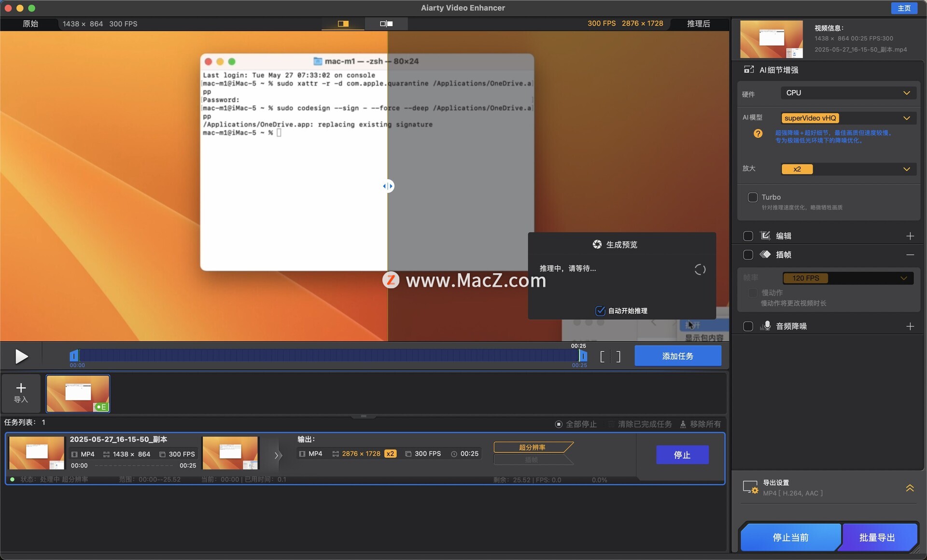Select the side-by-side comparison mode icon
This screenshot has width=927, height=560.
click(x=386, y=24)
